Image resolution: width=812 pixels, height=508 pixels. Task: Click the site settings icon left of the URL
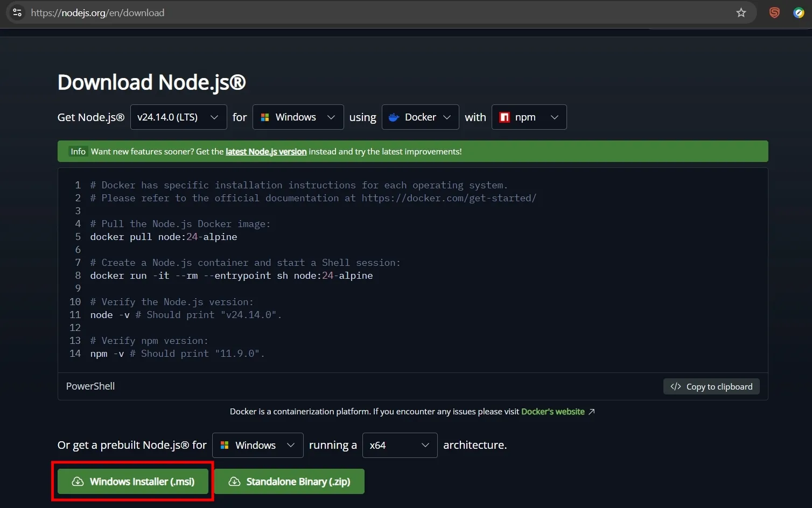pos(17,12)
